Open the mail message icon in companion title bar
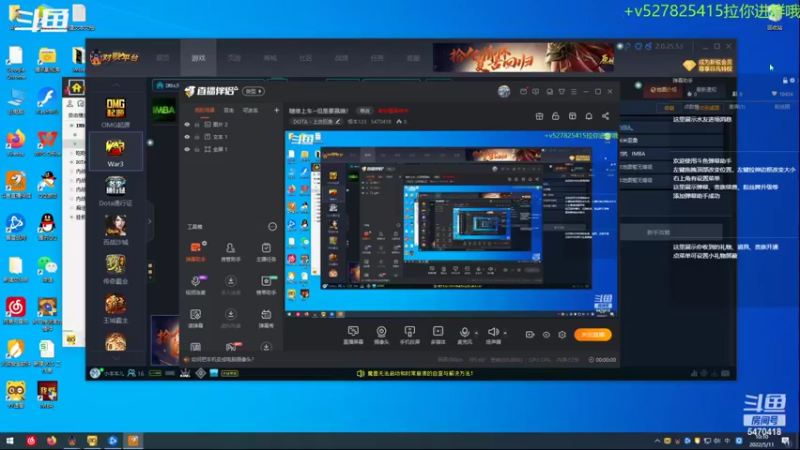Image resolution: width=800 pixels, height=450 pixels. [x=523, y=92]
